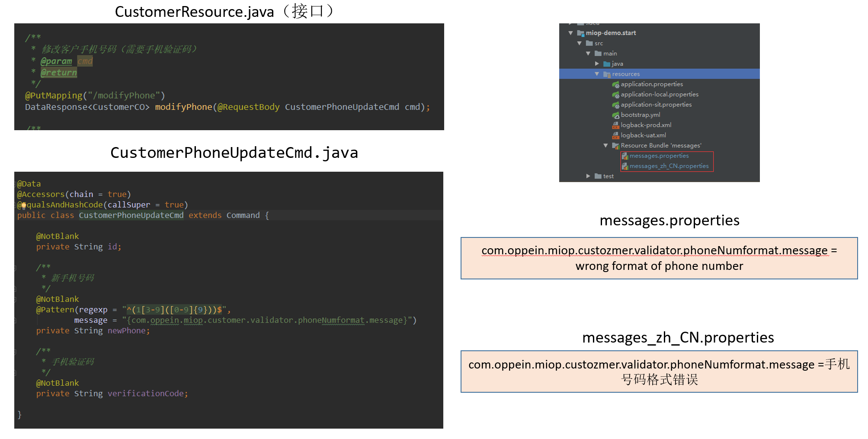
Task: Select application.properties in the project tree
Action: [x=652, y=84]
